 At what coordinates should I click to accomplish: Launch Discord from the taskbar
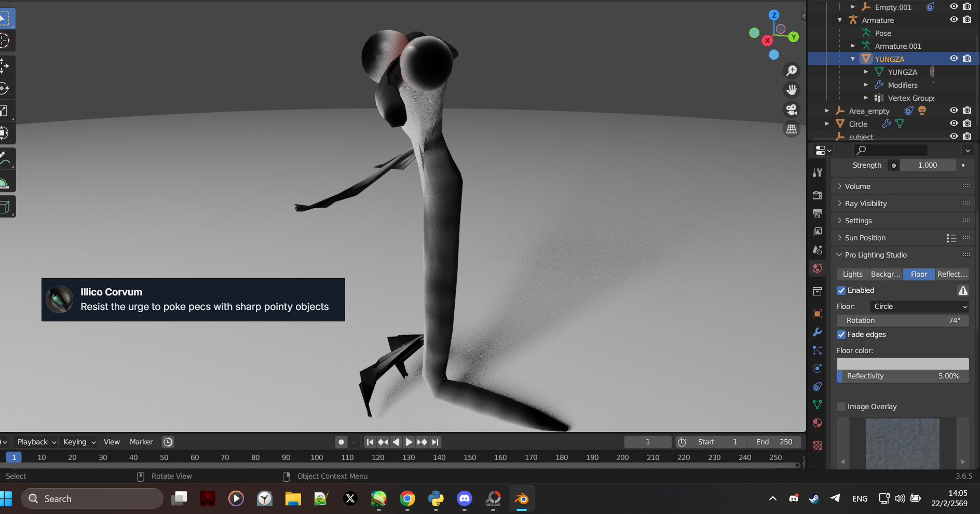click(464, 499)
